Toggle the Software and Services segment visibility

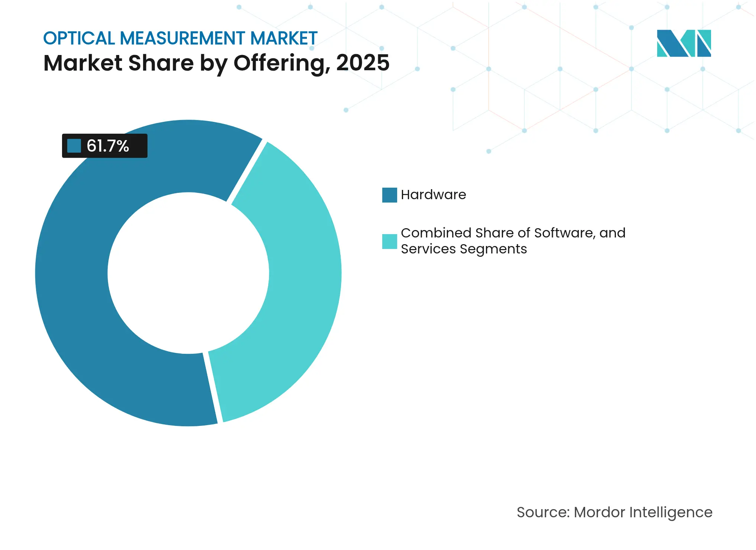(x=390, y=241)
